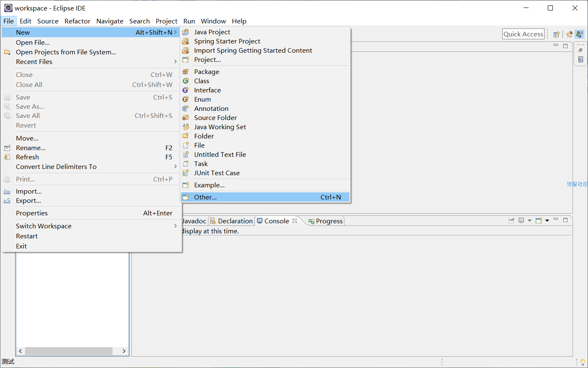Screen dimensions: 588x368
Task: Maximize the Console panel
Action: (x=565, y=220)
